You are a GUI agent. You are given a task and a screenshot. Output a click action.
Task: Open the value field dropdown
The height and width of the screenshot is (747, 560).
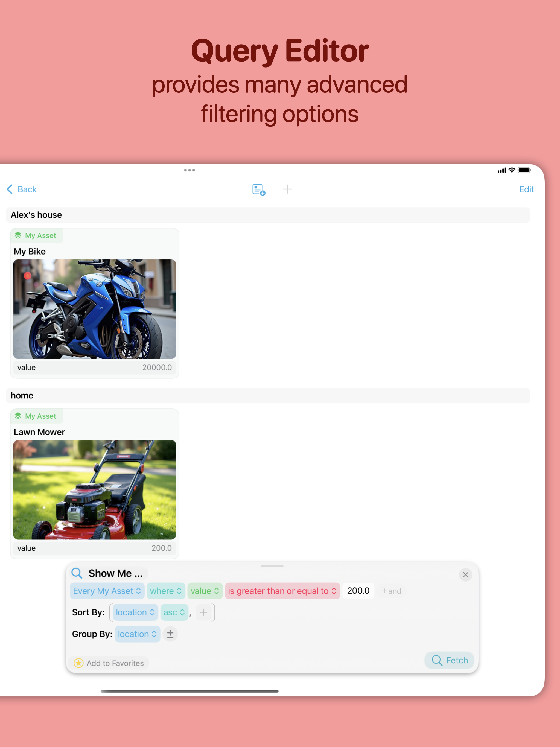point(205,591)
